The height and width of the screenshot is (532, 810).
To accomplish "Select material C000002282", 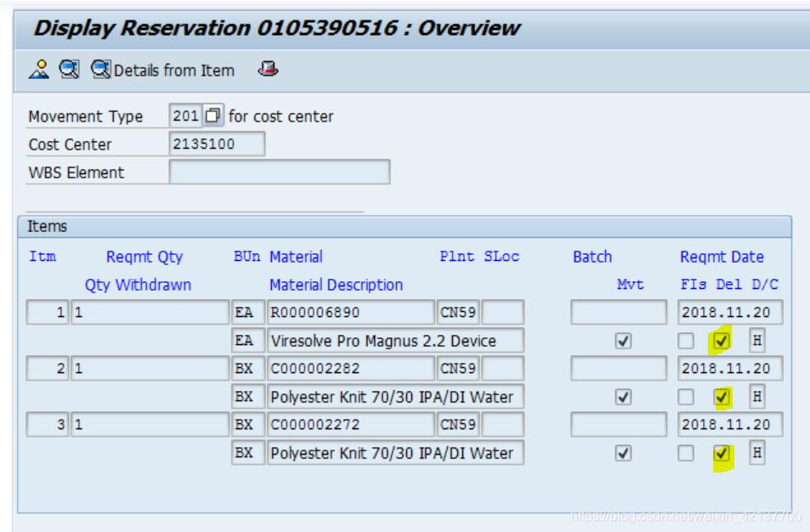I will pos(351,368).
